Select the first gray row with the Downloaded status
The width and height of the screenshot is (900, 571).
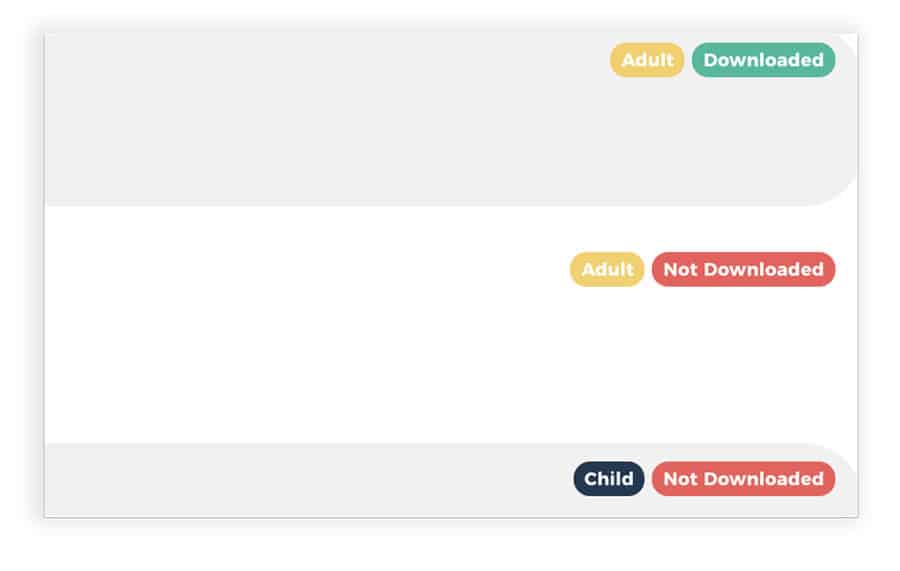click(x=451, y=119)
